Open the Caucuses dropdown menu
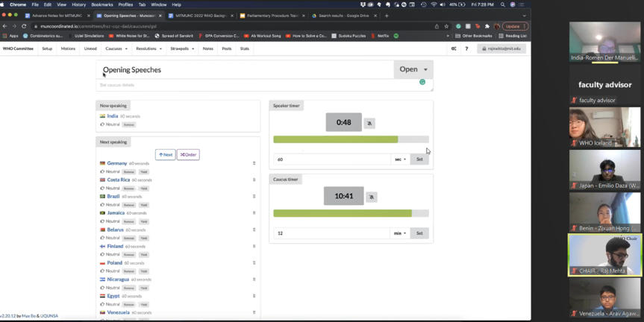 click(x=116, y=48)
